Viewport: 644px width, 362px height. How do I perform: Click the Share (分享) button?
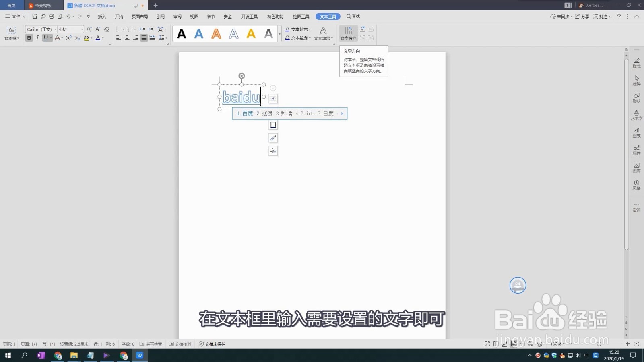tap(582, 16)
